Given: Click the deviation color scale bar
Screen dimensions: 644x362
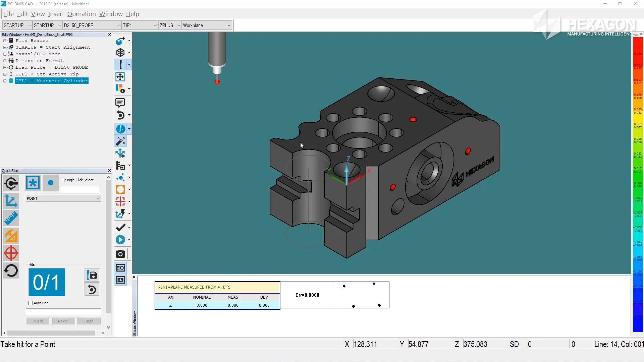Looking at the screenshot, I should pyautogui.click(x=637, y=184).
